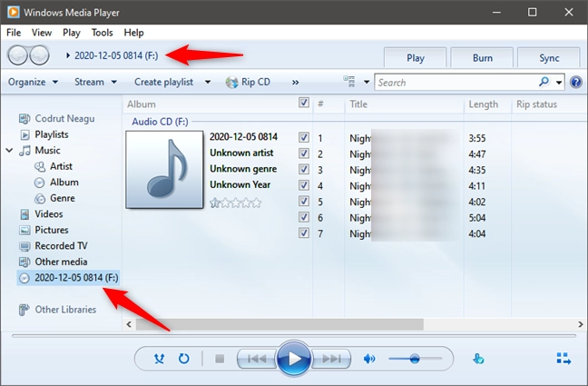Click the large Play button

click(294, 359)
